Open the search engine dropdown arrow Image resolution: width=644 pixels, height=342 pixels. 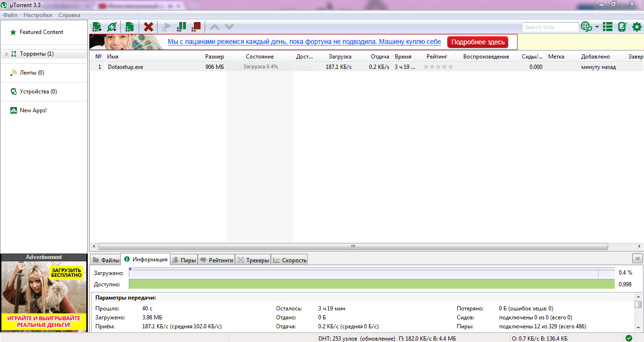coord(597,27)
